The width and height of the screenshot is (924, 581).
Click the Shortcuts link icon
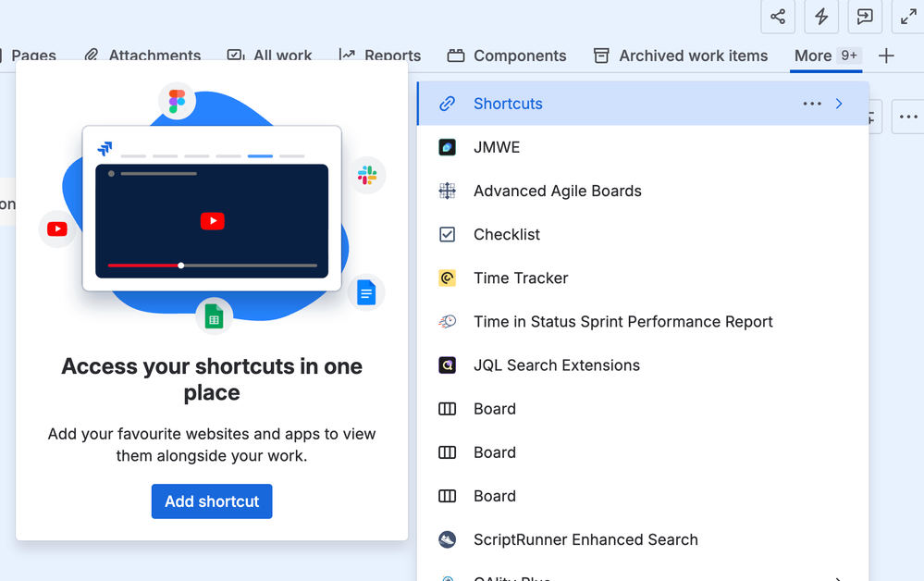click(x=448, y=104)
